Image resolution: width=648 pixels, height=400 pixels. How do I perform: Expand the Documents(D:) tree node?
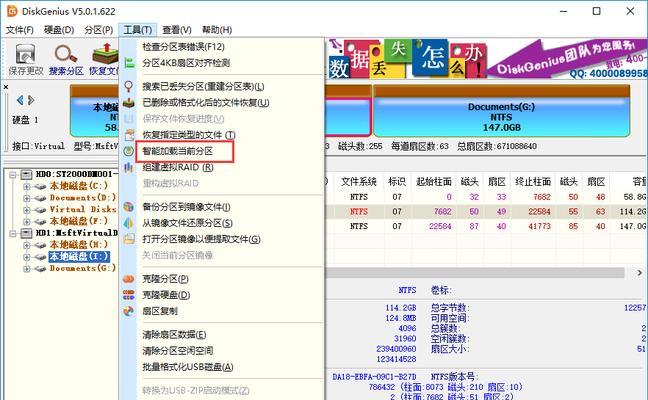coord(26,198)
